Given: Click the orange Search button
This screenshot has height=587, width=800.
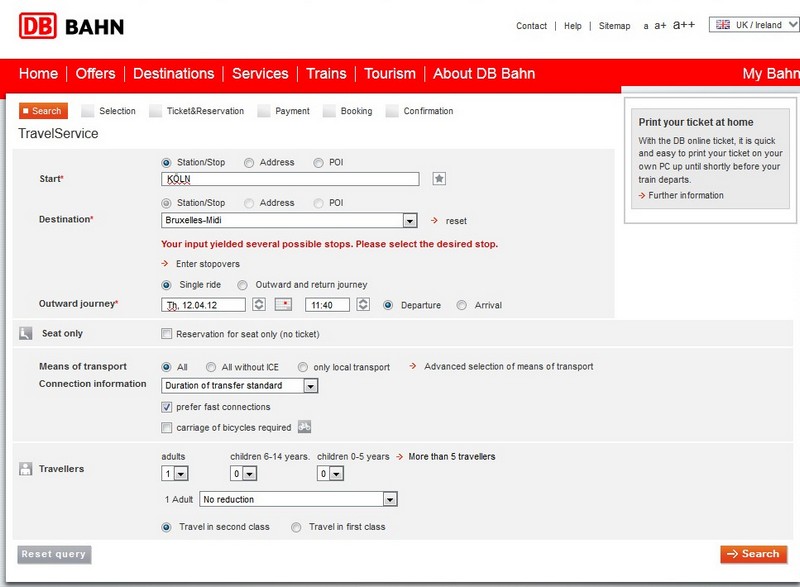Looking at the screenshot, I should (754, 554).
